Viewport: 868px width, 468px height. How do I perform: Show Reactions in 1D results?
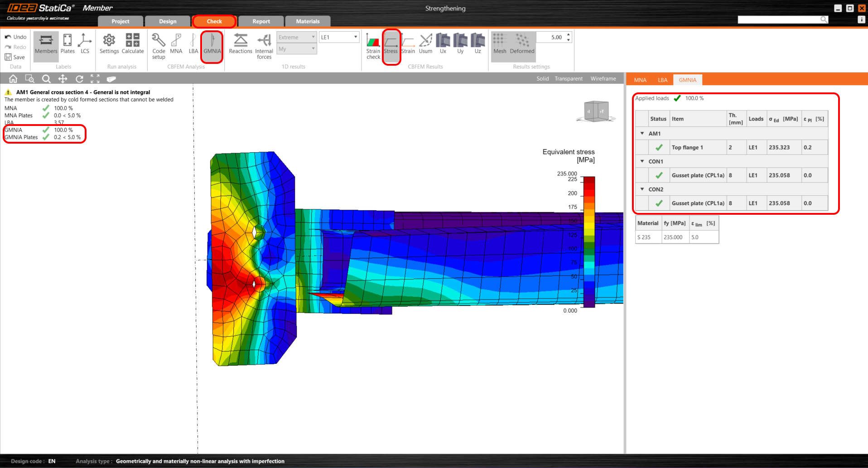(x=241, y=44)
